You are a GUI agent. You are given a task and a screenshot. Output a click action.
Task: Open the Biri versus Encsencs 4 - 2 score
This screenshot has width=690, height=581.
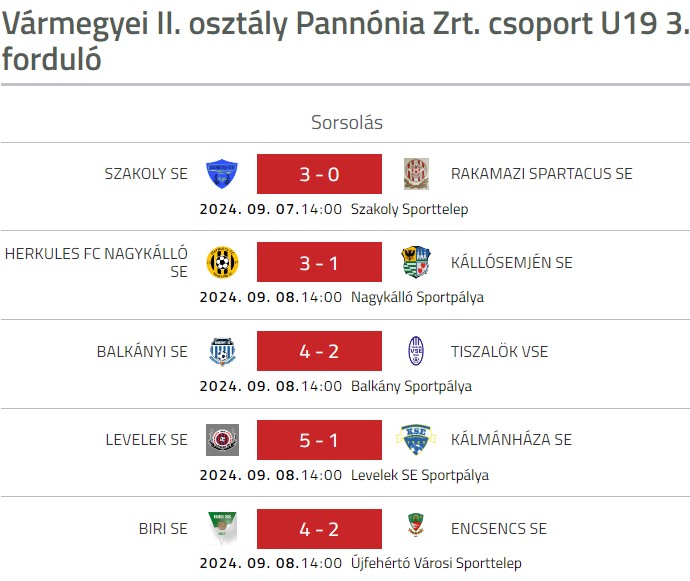click(x=319, y=529)
